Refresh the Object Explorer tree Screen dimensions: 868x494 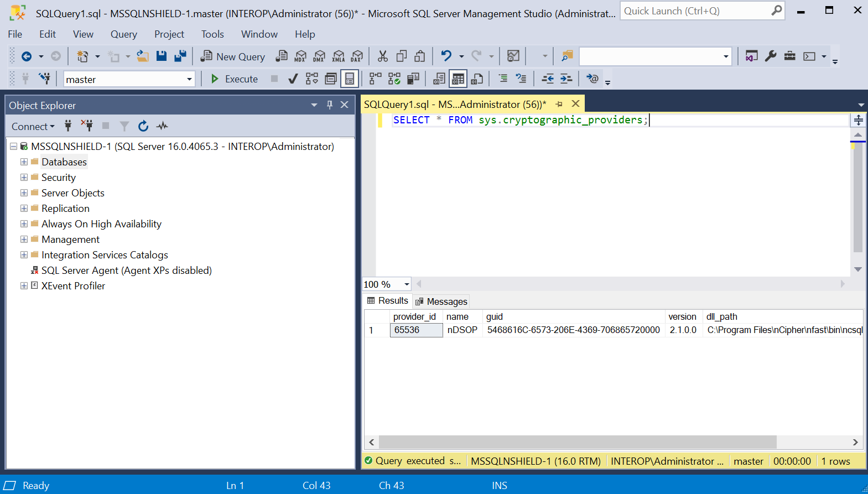pyautogui.click(x=143, y=126)
